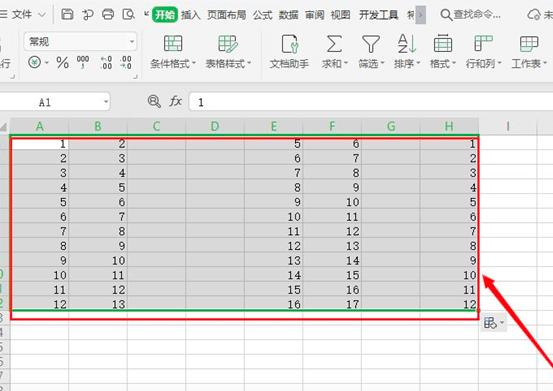Image resolution: width=553 pixels, height=391 pixels.
Task: Select column D header
Action: tap(215, 126)
